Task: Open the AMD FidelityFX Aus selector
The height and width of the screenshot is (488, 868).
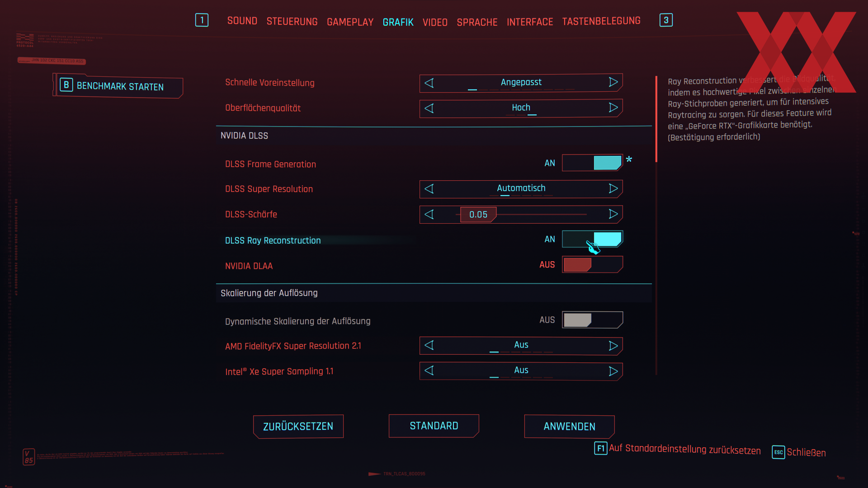Action: click(521, 346)
